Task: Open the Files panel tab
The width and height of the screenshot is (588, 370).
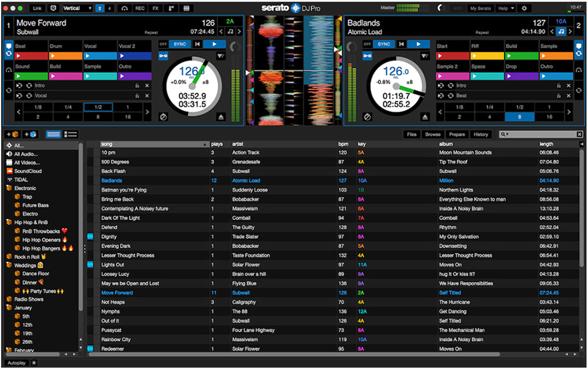Action: [x=412, y=134]
